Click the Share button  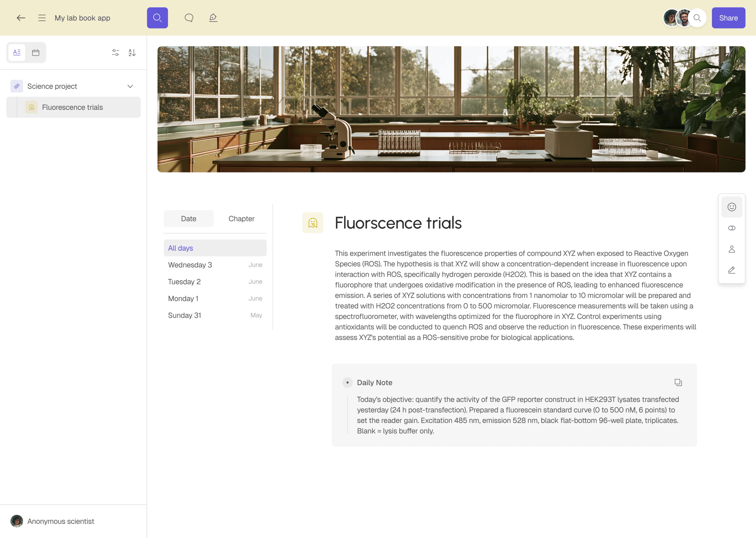coord(728,18)
